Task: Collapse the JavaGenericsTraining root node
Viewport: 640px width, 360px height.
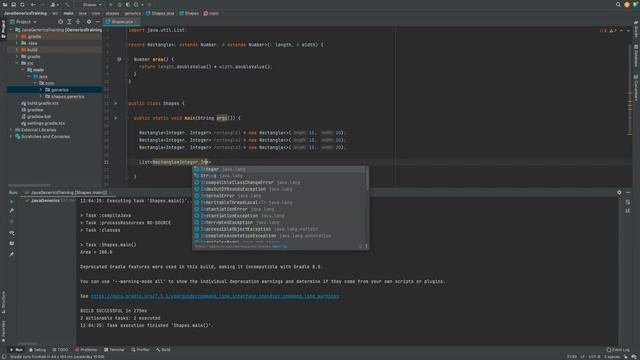Action: click(x=11, y=30)
